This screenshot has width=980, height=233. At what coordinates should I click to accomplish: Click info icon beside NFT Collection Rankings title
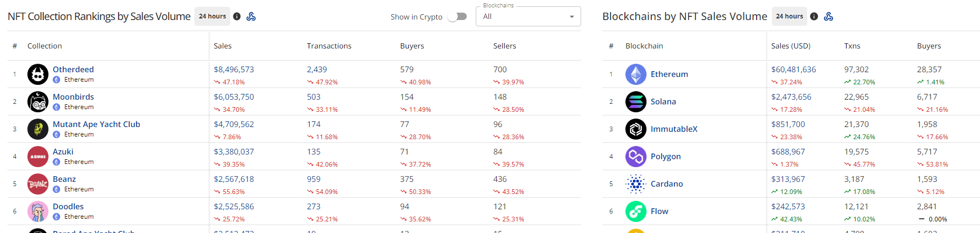237,16
